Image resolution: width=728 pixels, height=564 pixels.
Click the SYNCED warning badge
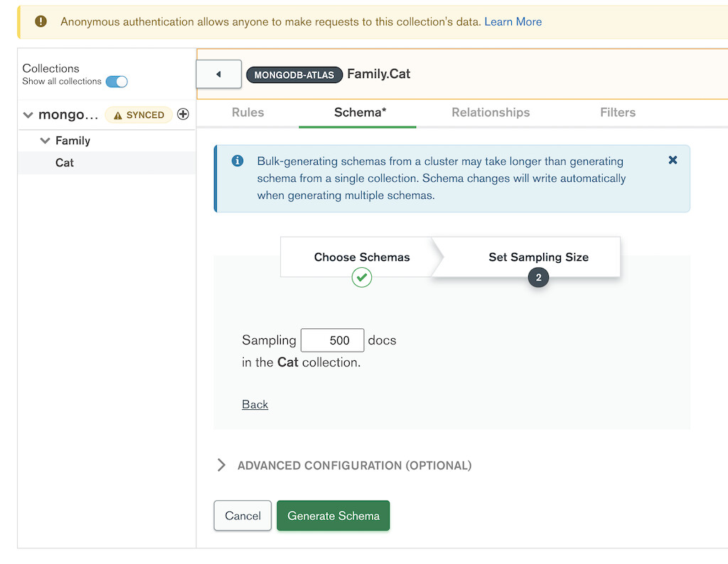[139, 115]
